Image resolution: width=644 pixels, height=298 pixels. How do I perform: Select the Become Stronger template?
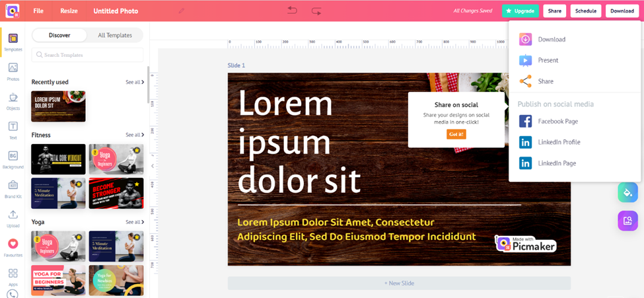pyautogui.click(x=116, y=193)
